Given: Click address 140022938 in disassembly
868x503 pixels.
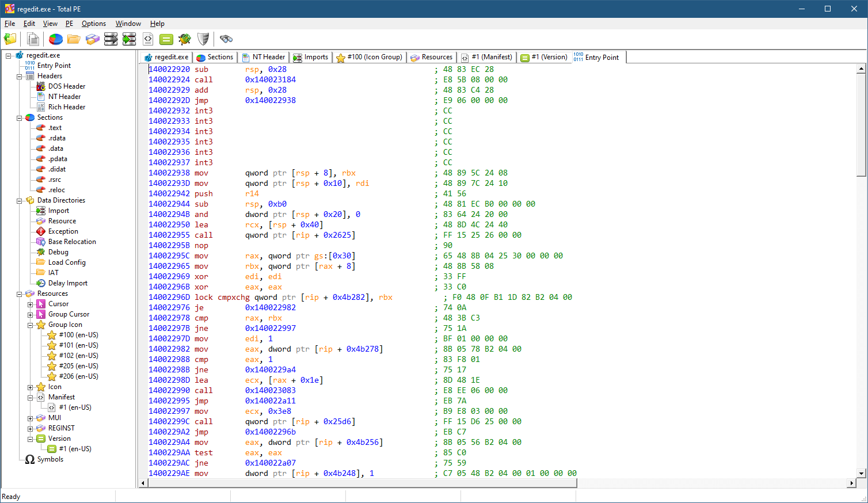Looking at the screenshot, I should (x=169, y=173).
